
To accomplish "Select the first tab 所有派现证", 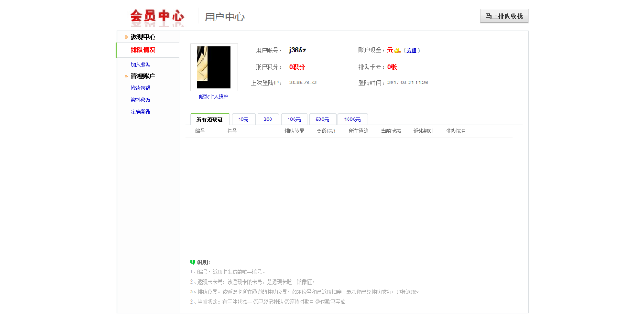I will coord(210,120).
